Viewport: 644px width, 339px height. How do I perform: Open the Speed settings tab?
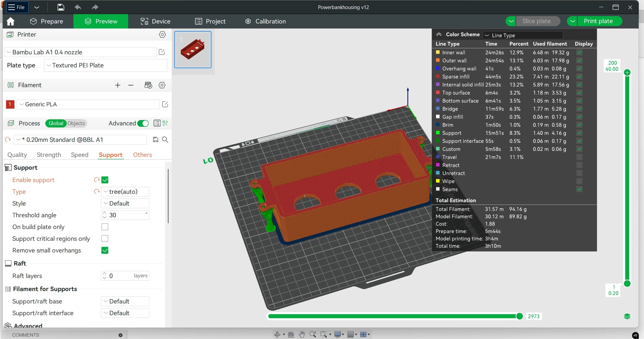(x=80, y=155)
